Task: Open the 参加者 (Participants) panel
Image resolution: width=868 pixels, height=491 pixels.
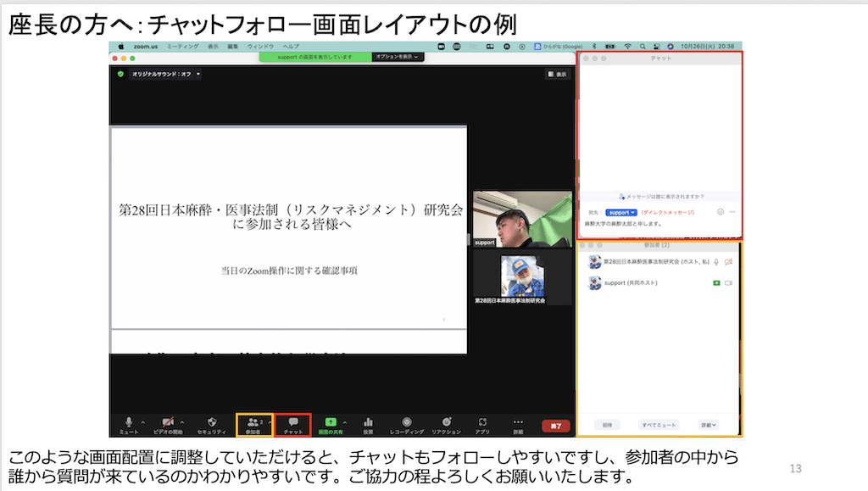Action: coord(252,421)
